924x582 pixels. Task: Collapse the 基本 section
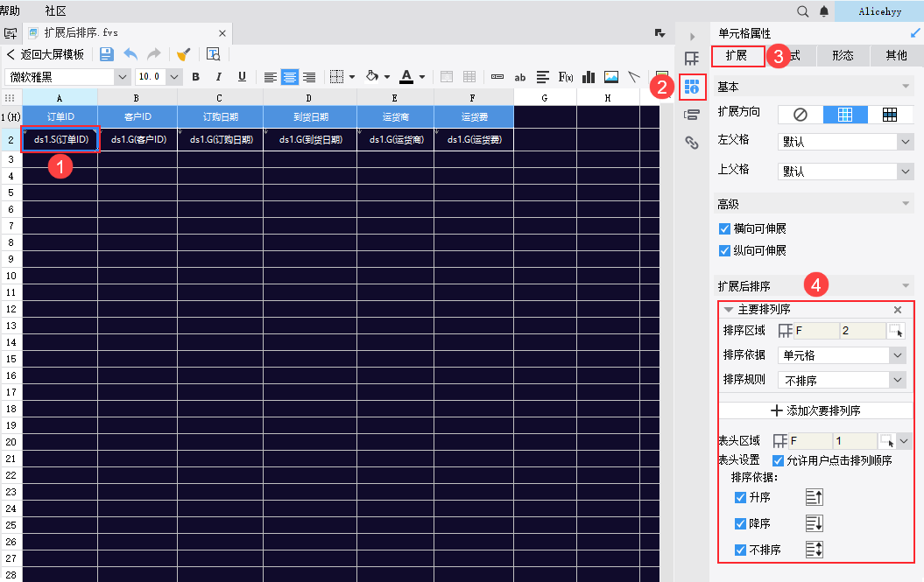905,87
